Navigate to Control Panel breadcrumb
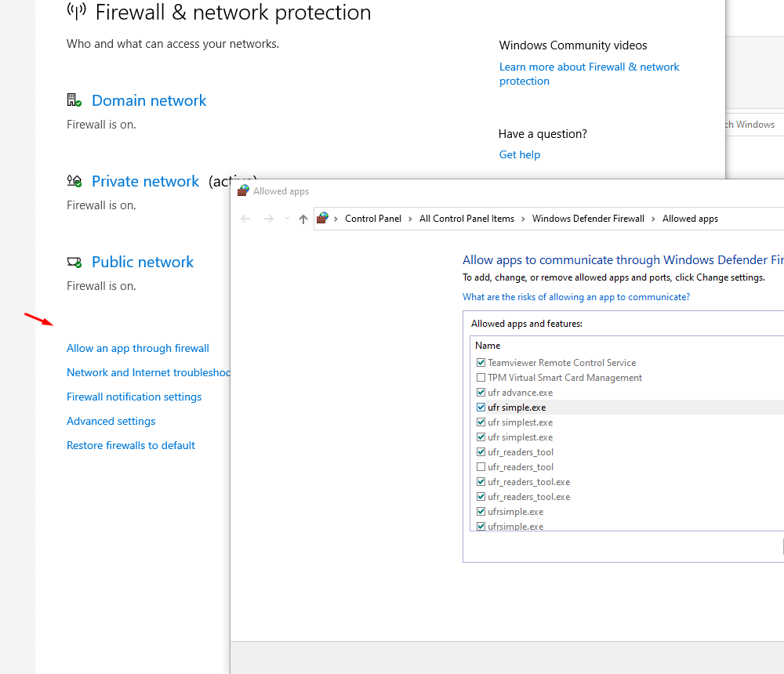784x674 pixels. pos(373,219)
